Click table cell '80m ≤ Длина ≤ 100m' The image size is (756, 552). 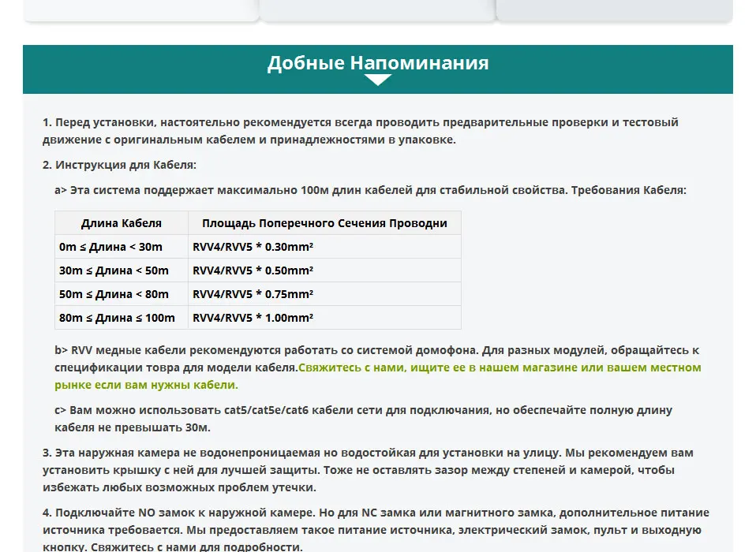pos(122,318)
